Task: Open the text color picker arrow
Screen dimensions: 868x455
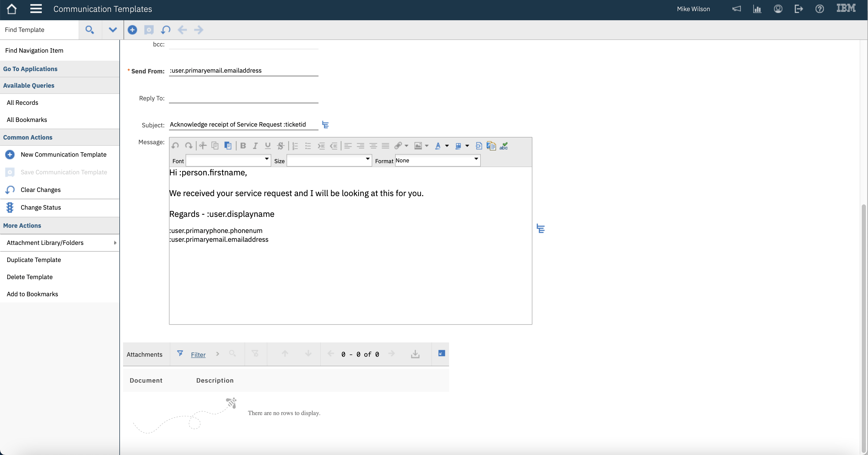Action: [x=447, y=146]
